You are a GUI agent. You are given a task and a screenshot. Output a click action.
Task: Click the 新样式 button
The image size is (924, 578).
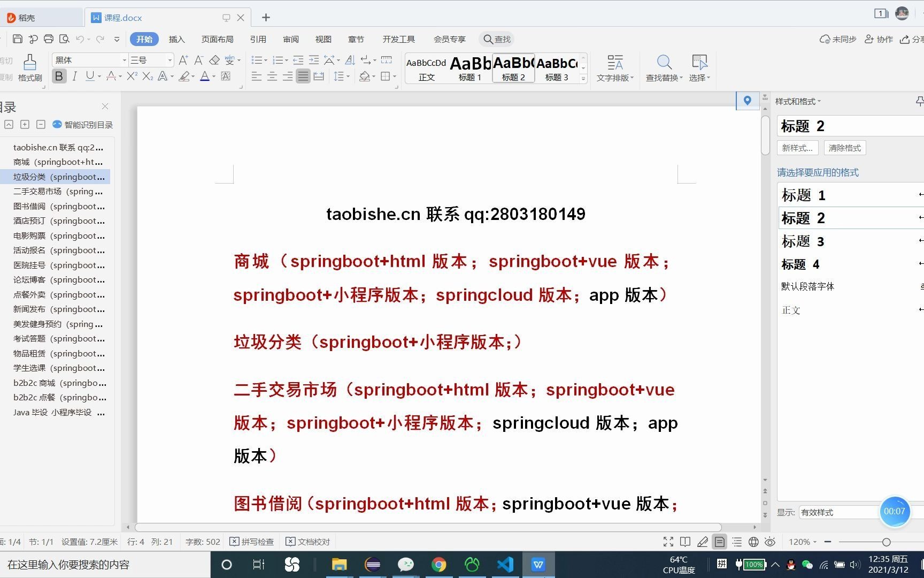(x=797, y=148)
